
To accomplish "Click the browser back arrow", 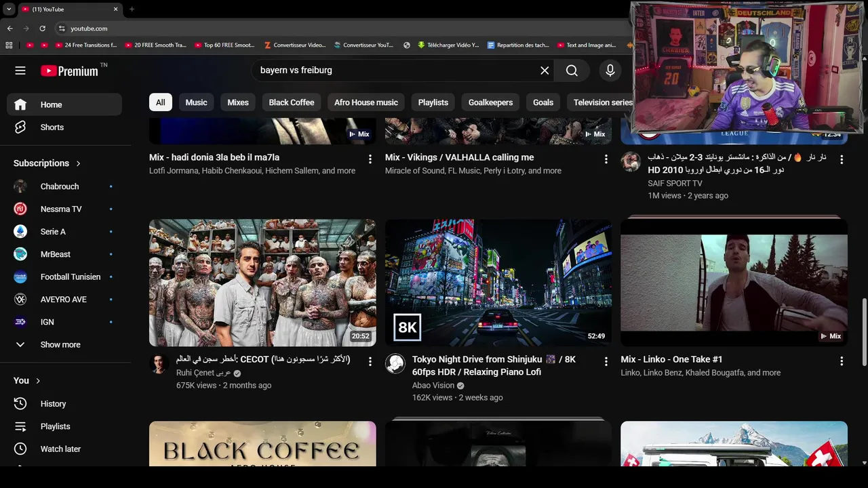I will (10, 28).
